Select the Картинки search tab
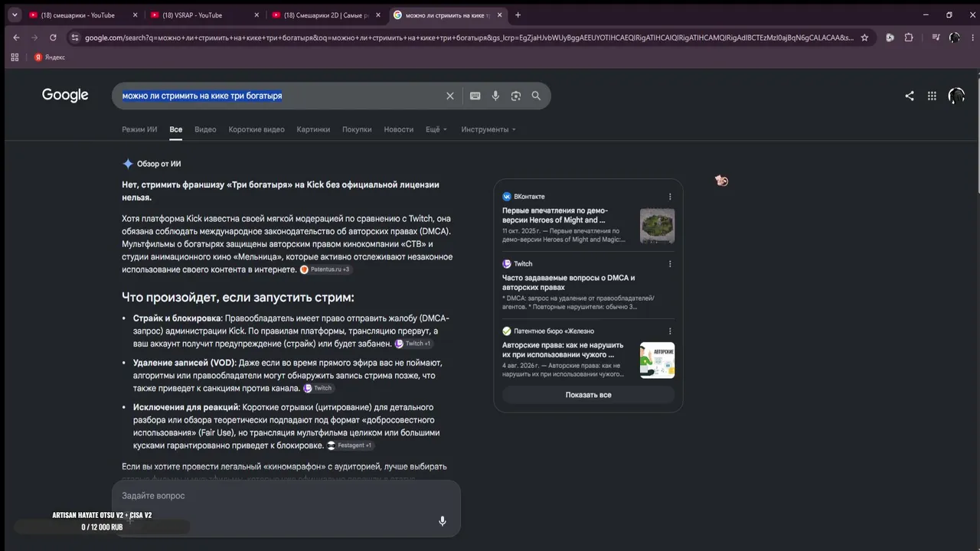The height and width of the screenshot is (551, 980). (x=313, y=129)
